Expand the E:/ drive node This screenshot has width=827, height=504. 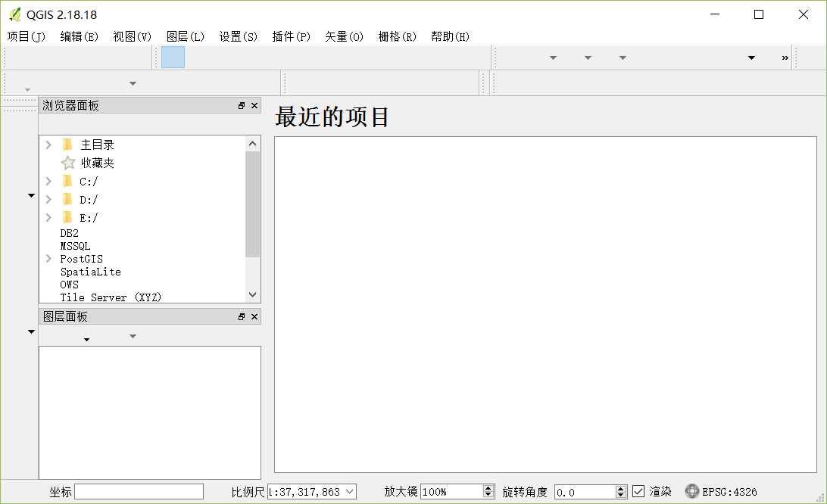coord(48,217)
